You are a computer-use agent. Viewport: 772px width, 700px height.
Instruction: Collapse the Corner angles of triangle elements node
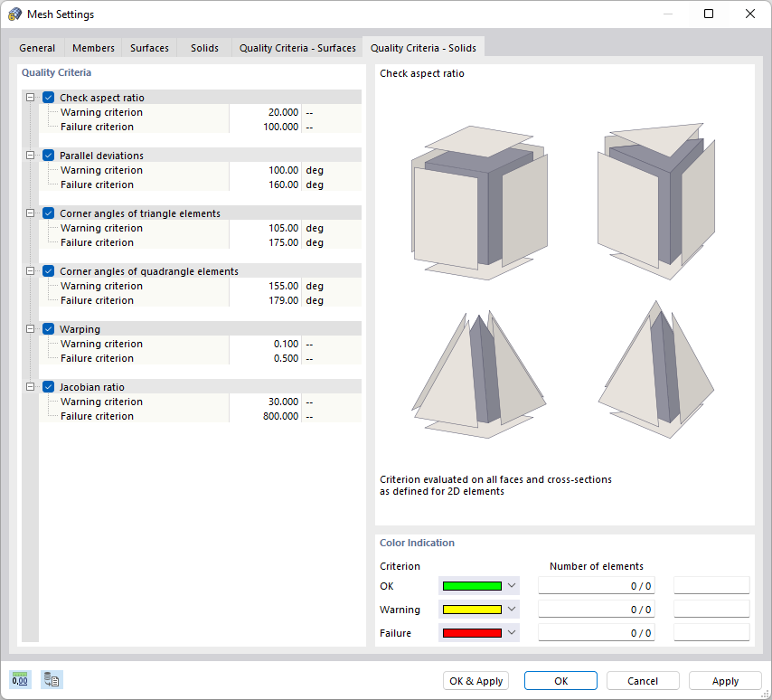pyautogui.click(x=30, y=213)
